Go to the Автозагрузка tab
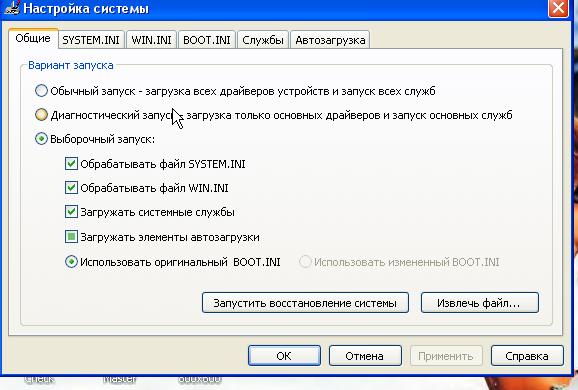Image resolution: width=578 pixels, height=390 pixels. pyautogui.click(x=330, y=40)
